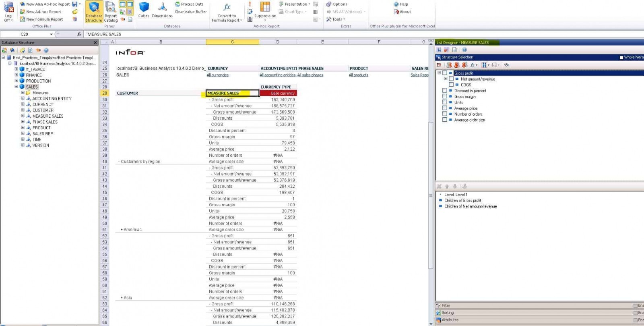
Task: Click the fx insert function icon
Action: tap(79, 34)
